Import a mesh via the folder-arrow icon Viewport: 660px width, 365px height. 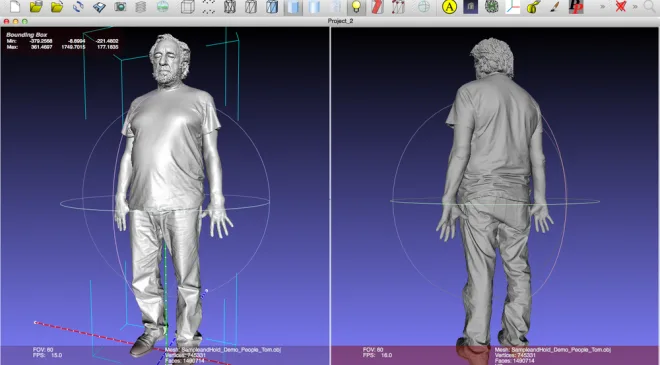point(57,6)
